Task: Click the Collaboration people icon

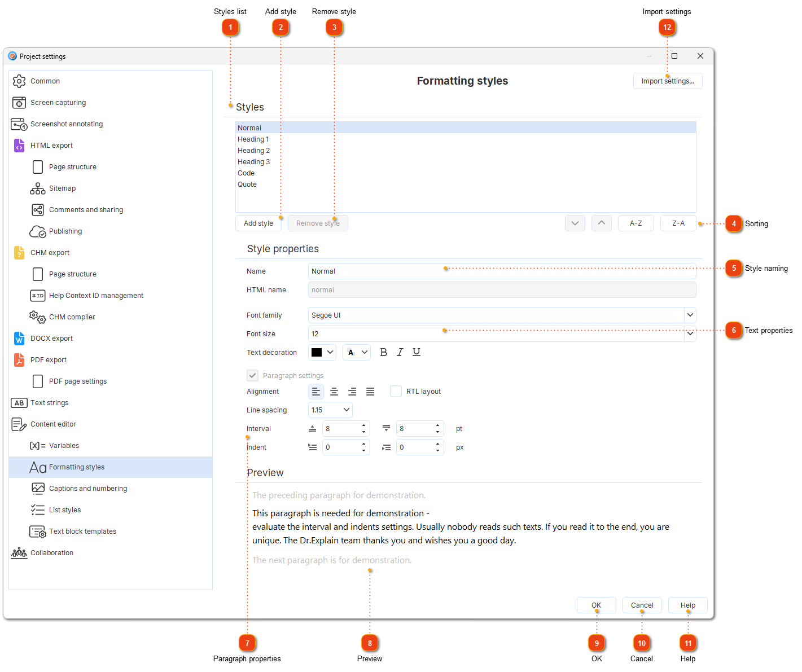Action: pos(19,553)
